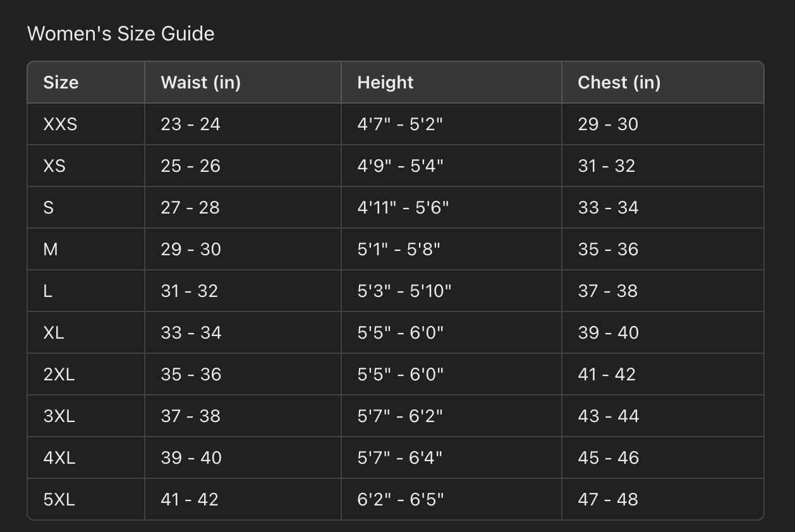795x532 pixels.
Task: Click waist value 27 - 28
Action: [190, 207]
